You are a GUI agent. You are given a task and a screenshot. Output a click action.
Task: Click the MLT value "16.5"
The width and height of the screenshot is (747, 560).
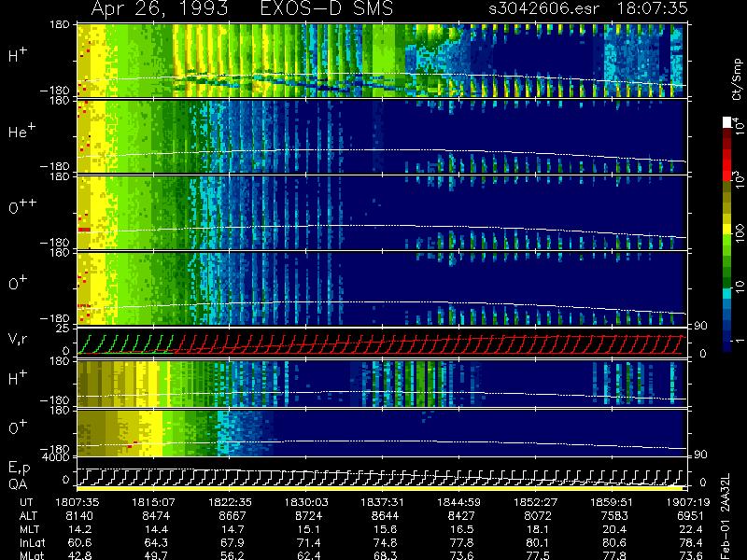[463, 529]
